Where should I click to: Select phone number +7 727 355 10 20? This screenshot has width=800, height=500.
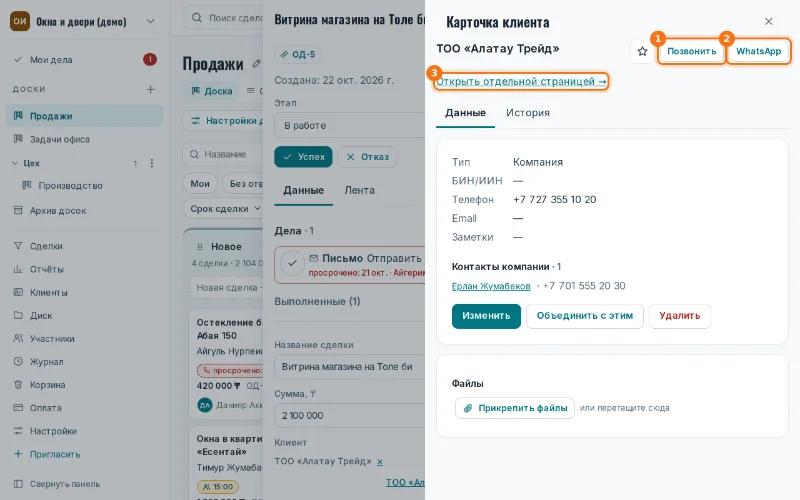tap(555, 199)
